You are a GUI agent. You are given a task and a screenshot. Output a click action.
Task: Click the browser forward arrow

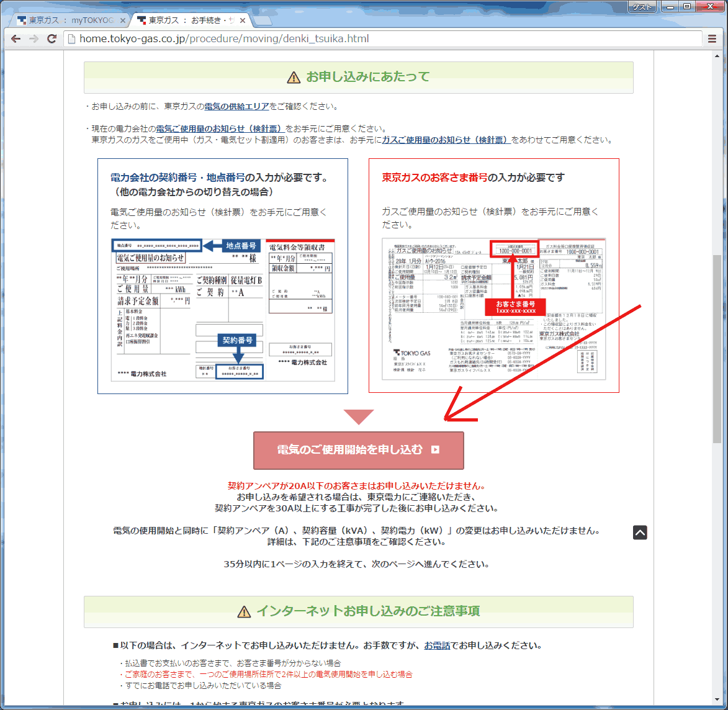(x=34, y=39)
